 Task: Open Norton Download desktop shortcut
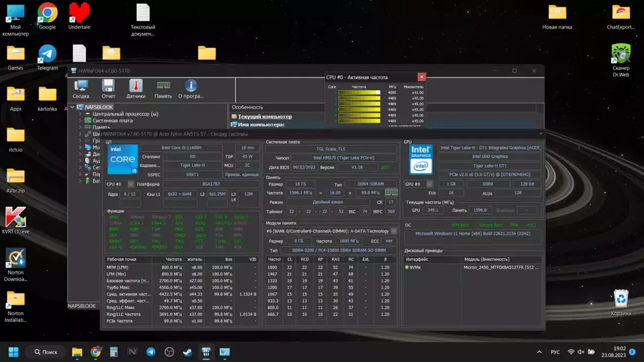16,265
